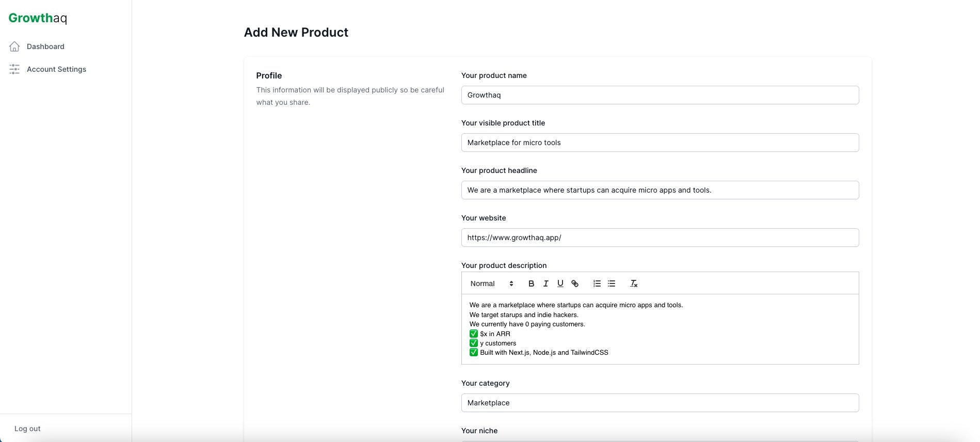This screenshot has height=442, width=980.
Task: Click into the website URL field
Action: (x=660, y=238)
